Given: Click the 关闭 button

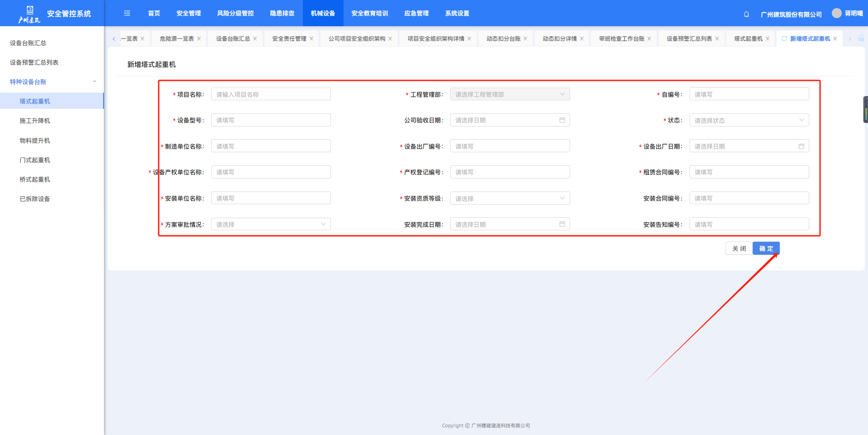Looking at the screenshot, I should click(x=739, y=248).
